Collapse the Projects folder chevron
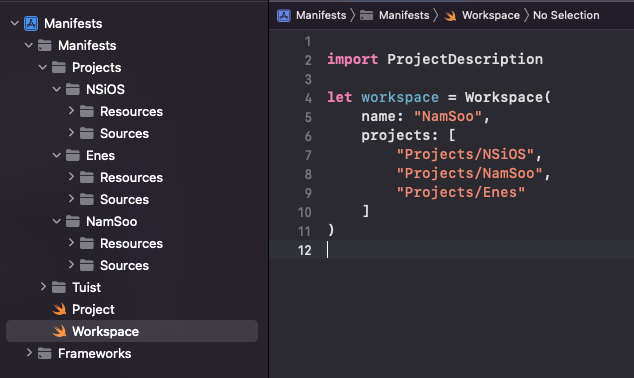Screen dimensions: 634x378 (43, 67)
